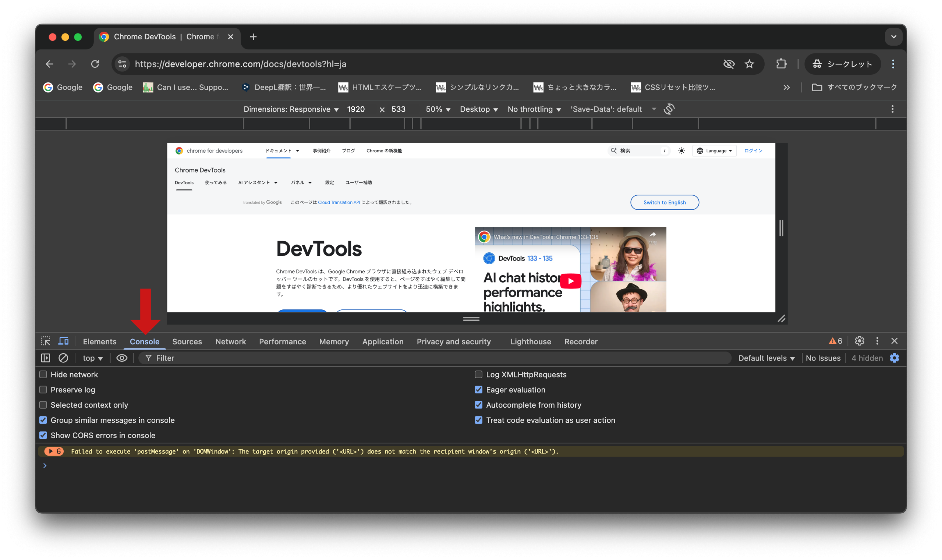942x560 pixels.
Task: Close the Chrome DevTools tab
Action: click(231, 36)
